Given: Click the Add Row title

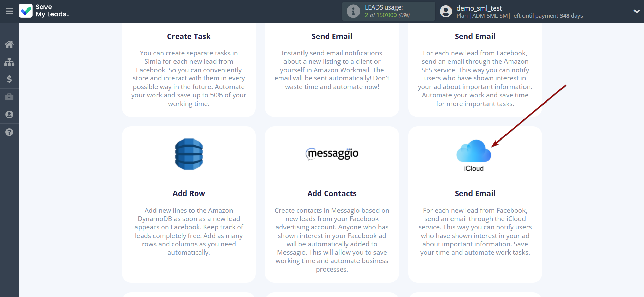Looking at the screenshot, I should (189, 193).
